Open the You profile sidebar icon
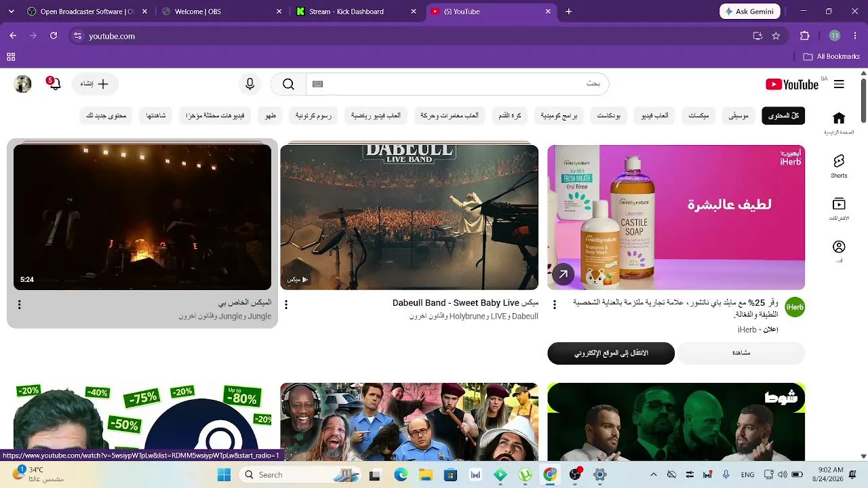 (x=839, y=251)
